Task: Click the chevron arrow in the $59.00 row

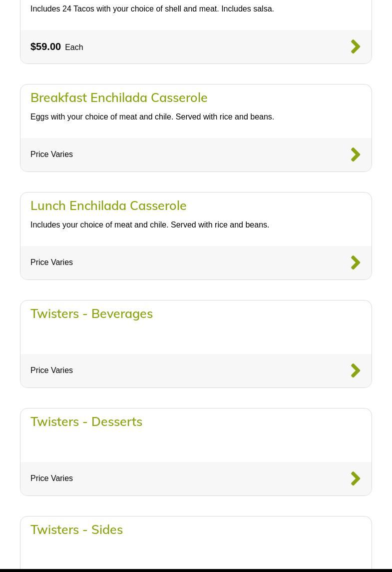Action: 356,46
